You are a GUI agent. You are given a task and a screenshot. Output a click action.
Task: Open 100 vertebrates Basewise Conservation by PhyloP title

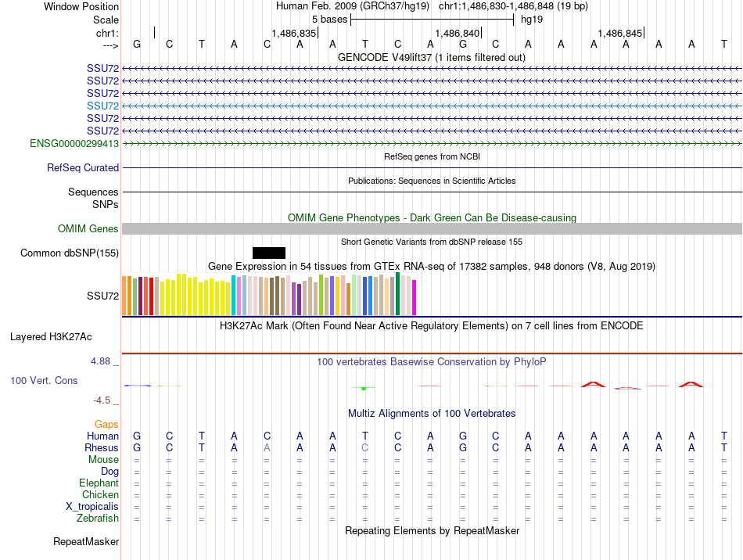[432, 362]
